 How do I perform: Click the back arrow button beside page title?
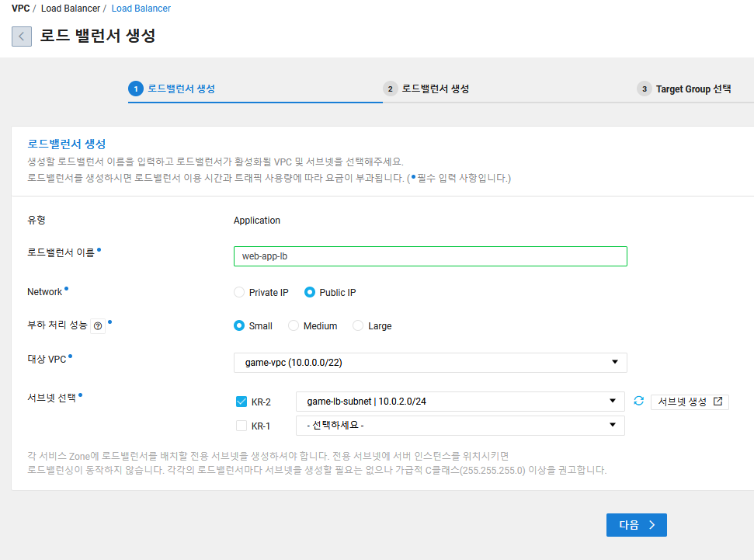pyautogui.click(x=22, y=37)
